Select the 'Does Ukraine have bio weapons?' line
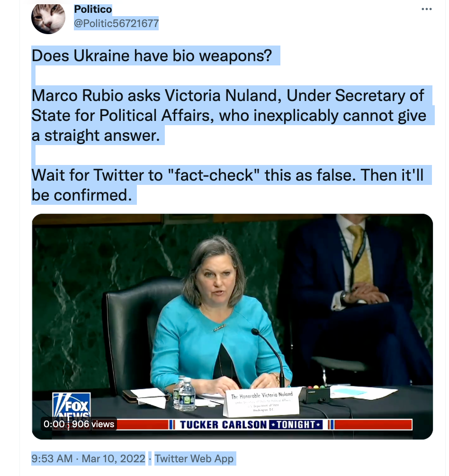 (x=152, y=56)
